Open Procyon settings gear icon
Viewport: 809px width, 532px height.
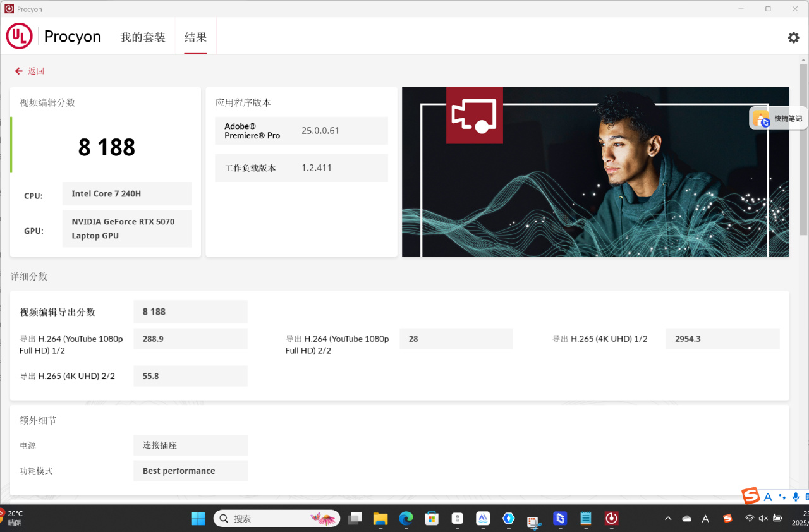click(793, 37)
